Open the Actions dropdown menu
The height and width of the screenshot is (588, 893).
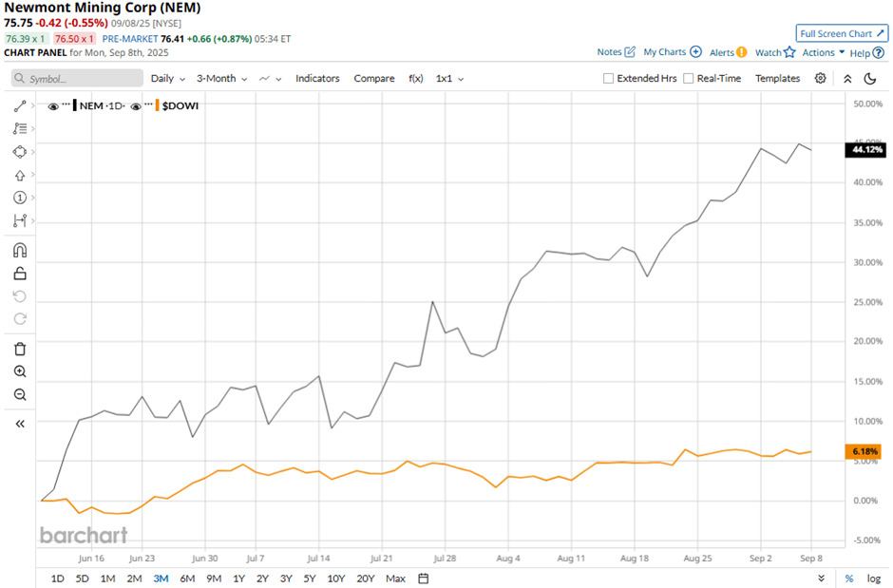click(823, 52)
